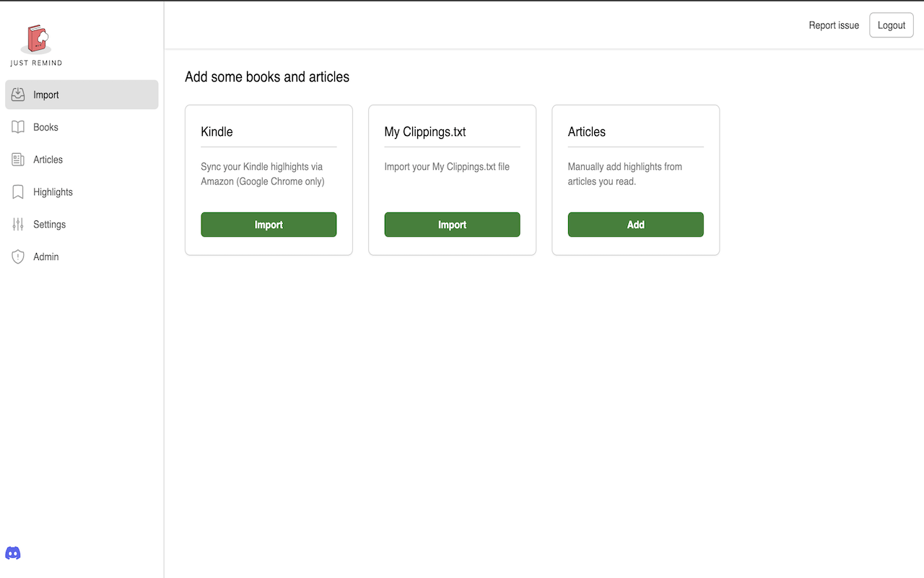Add highlights from articles manually

click(635, 224)
